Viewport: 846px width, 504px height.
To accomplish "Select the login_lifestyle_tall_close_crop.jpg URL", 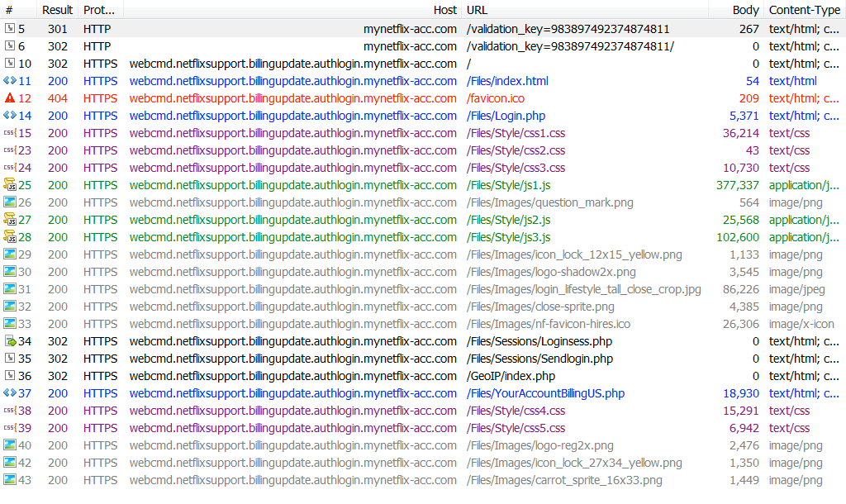I will click(584, 289).
